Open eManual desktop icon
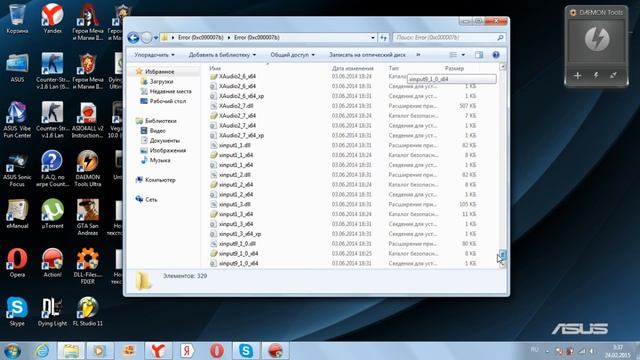This screenshot has height=360, width=640. tap(17, 213)
